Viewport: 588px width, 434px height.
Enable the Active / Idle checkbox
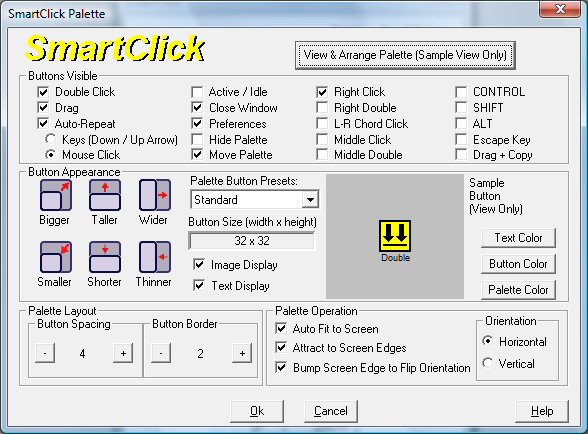[x=197, y=92]
